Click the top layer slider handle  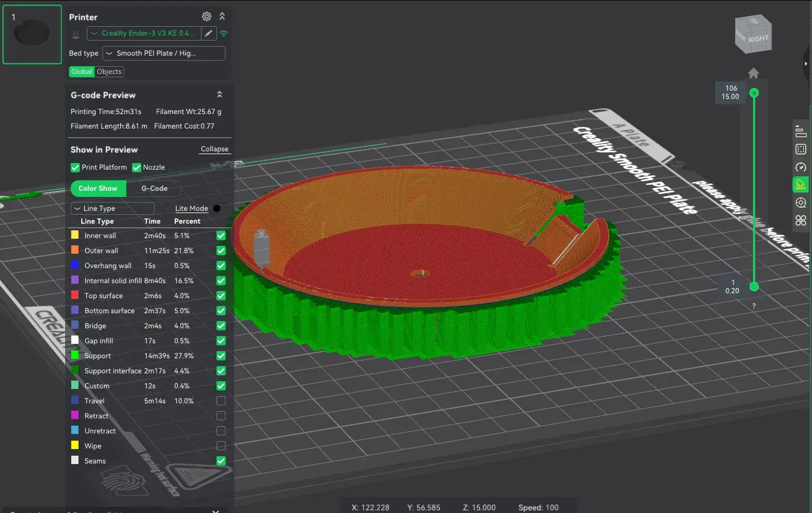coord(754,93)
